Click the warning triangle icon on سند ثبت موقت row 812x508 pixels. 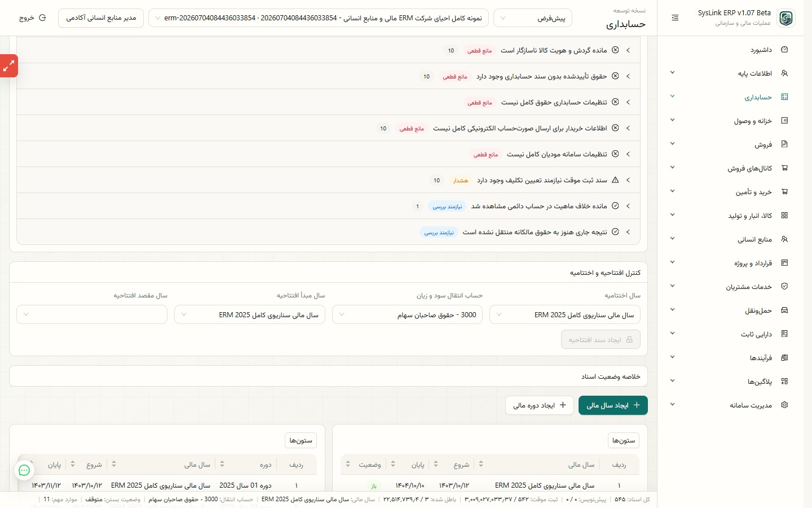pos(615,180)
